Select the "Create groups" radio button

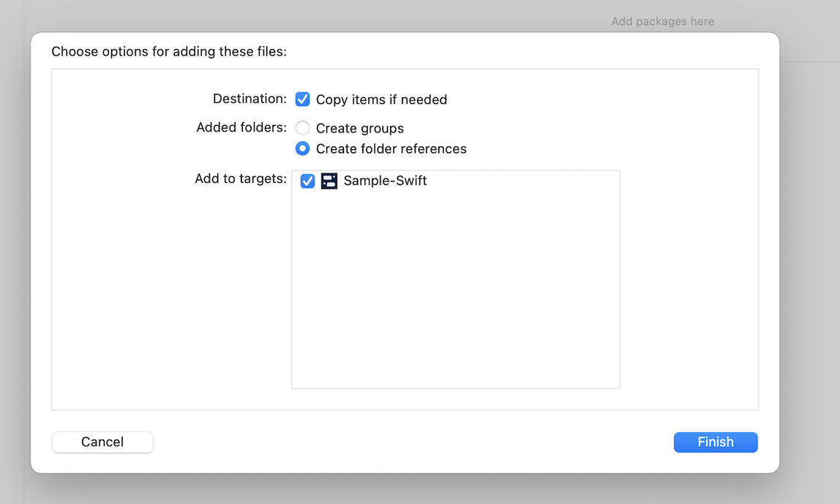pos(302,127)
